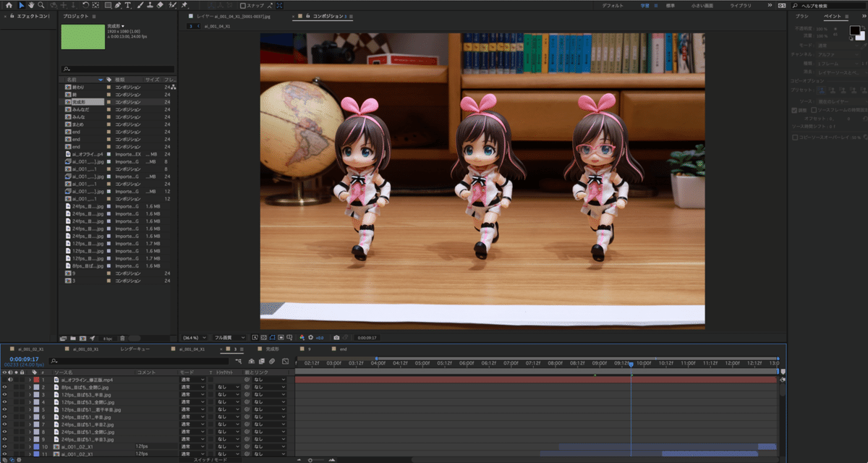The height and width of the screenshot is (463, 868).
Task: Toggle hide Shy layers icon in timeline
Action: (x=251, y=361)
